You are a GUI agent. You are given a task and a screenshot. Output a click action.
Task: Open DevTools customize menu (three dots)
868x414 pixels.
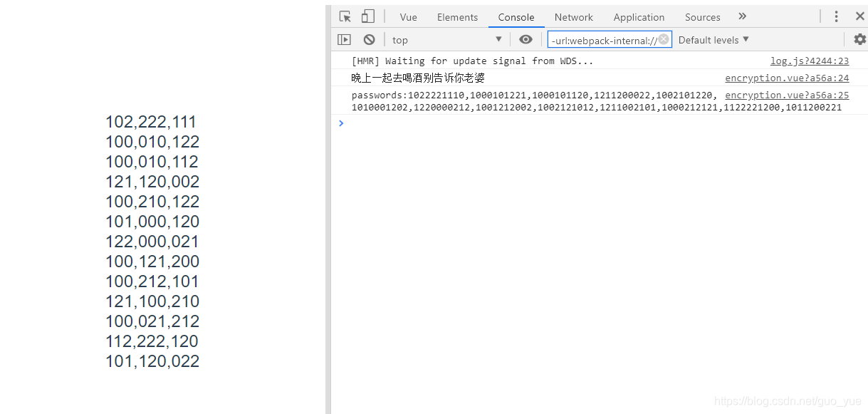coord(837,16)
